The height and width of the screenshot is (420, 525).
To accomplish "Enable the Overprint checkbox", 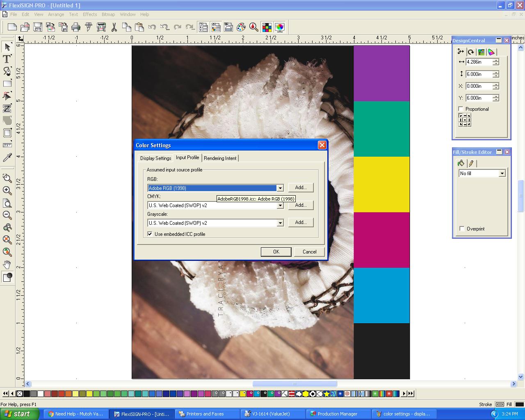I will point(462,228).
